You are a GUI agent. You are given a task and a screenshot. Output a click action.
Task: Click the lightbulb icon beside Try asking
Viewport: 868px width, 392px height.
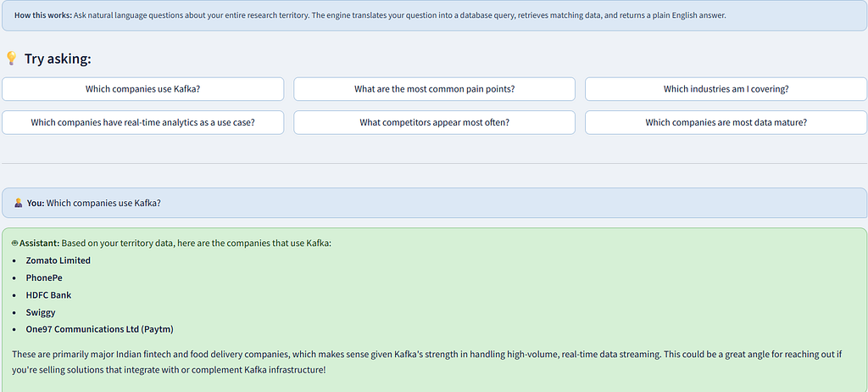[x=11, y=59]
